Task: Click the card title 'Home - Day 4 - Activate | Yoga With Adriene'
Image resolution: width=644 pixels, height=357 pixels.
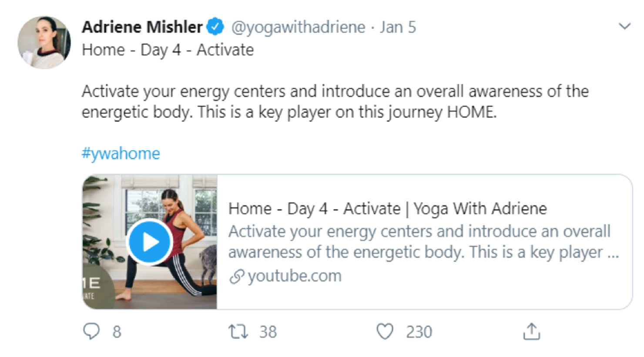Action: click(387, 209)
